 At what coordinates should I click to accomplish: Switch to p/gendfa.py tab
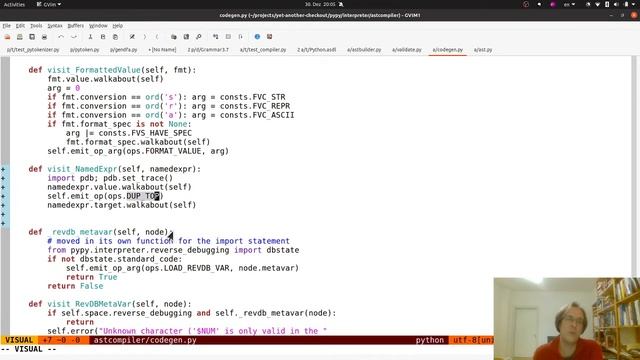(x=124, y=50)
